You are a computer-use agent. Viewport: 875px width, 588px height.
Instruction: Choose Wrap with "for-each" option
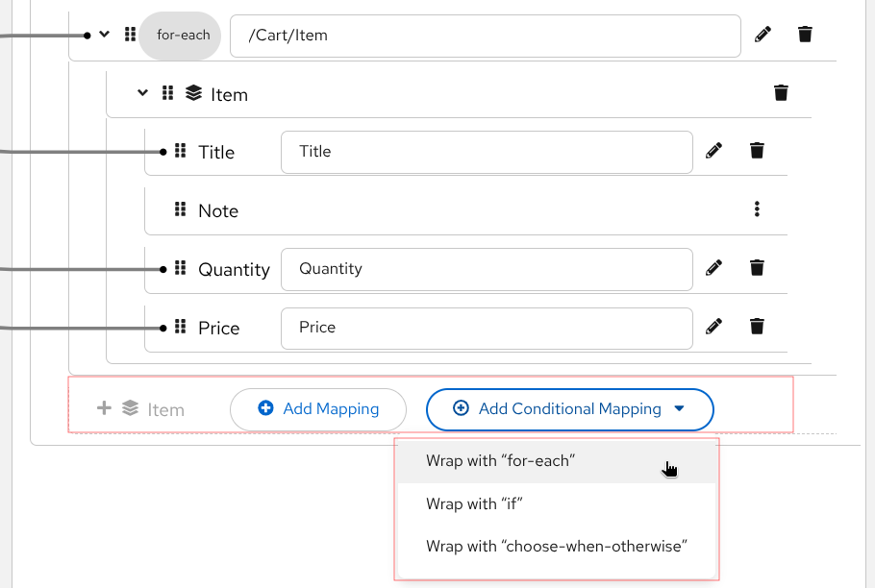[x=500, y=461]
